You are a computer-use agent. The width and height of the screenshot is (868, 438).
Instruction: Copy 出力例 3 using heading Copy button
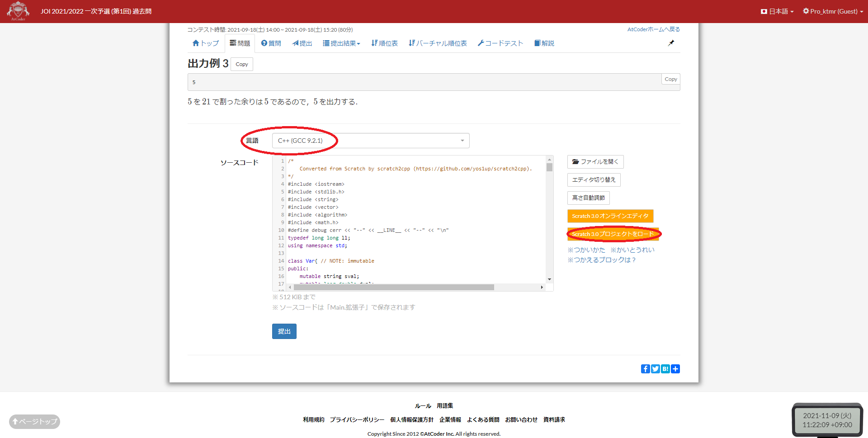[242, 64]
